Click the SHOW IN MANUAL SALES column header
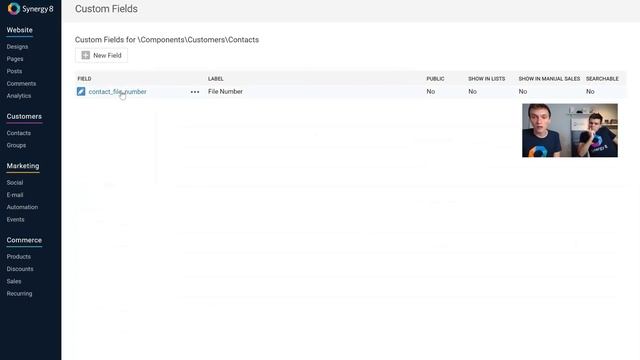This screenshot has width=640, height=360. (549, 78)
